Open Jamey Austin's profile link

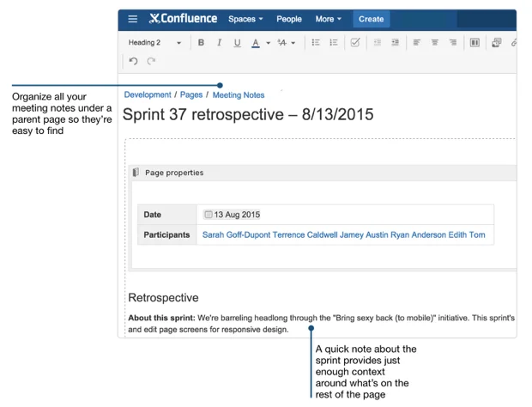pos(364,235)
